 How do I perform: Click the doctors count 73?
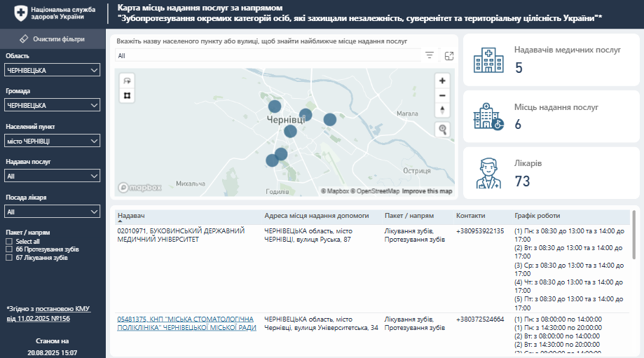[523, 181]
